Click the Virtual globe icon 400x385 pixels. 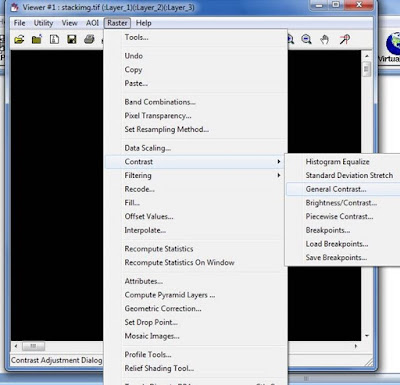pyautogui.click(x=393, y=43)
